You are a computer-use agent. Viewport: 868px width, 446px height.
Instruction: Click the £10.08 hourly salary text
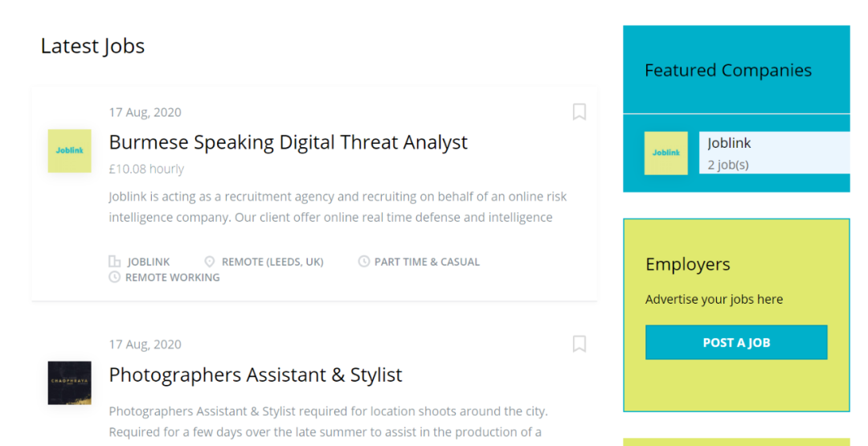pos(146,169)
